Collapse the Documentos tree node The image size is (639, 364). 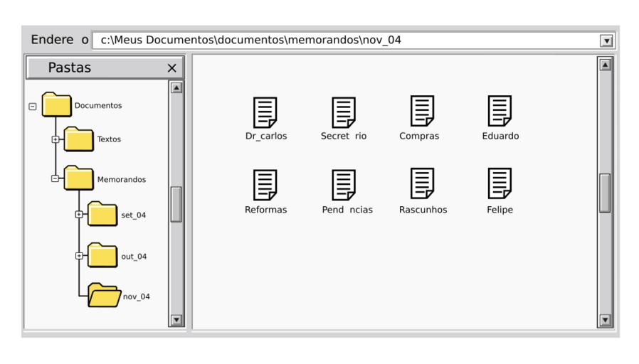click(32, 106)
